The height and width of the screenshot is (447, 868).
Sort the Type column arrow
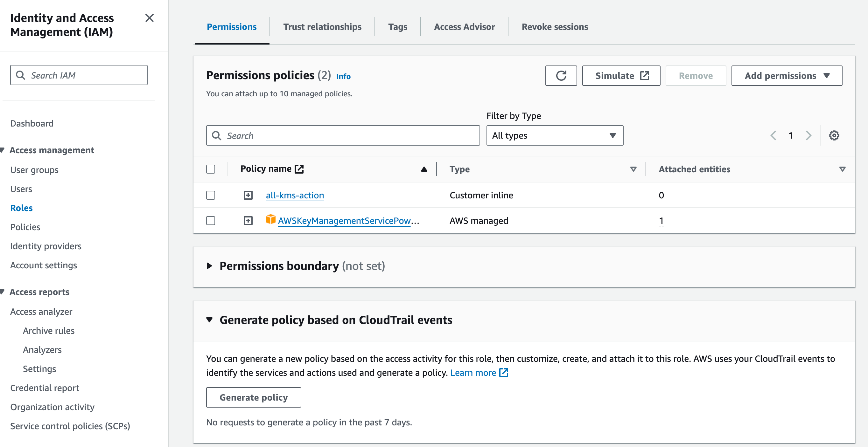point(633,169)
